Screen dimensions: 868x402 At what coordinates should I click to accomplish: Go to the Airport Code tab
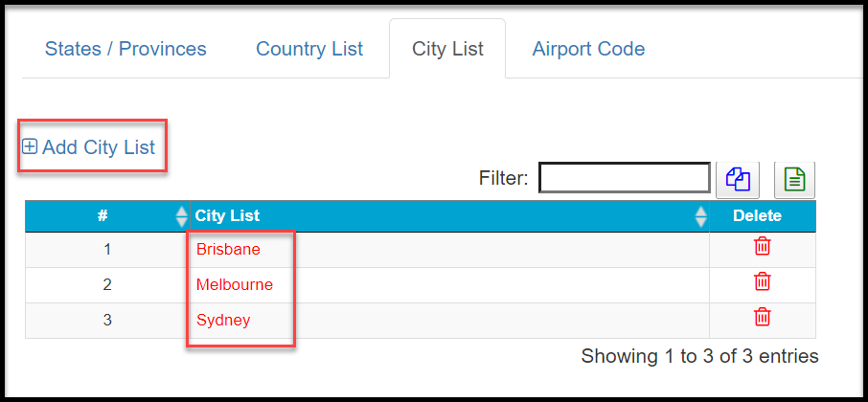tap(588, 49)
